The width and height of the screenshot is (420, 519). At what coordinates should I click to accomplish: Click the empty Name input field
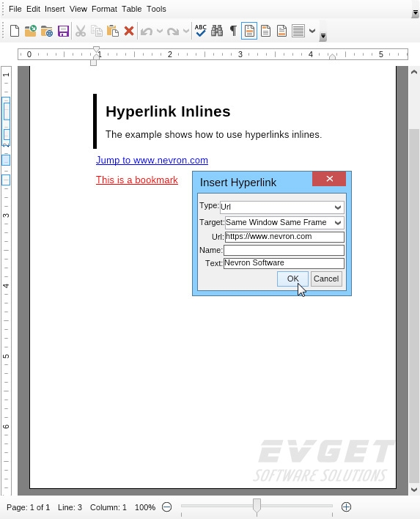tap(284, 250)
